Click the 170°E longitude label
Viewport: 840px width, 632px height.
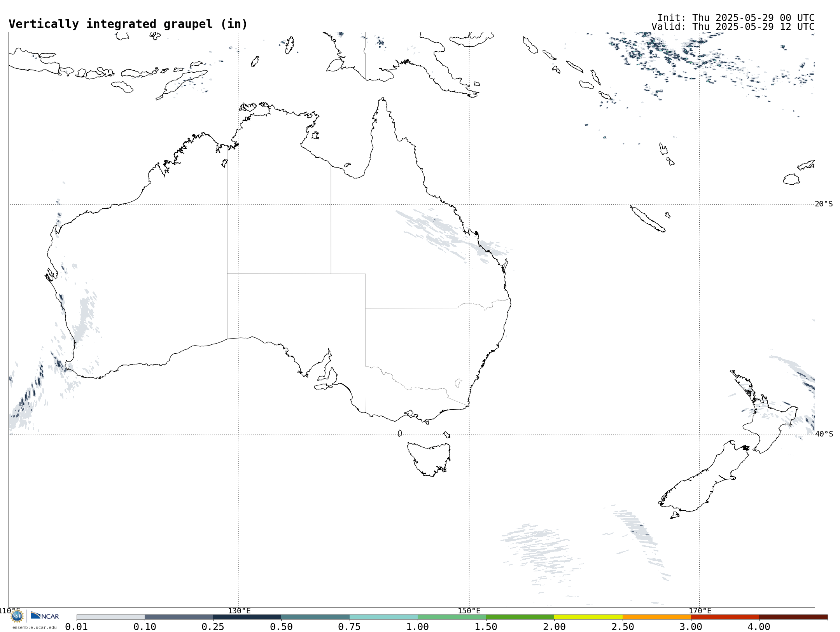point(700,611)
